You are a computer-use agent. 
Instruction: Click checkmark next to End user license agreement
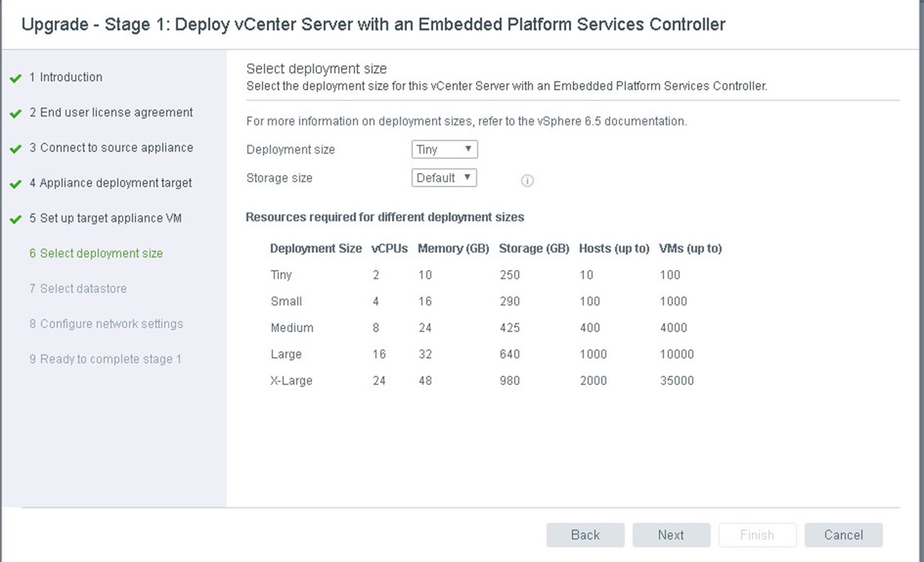click(x=16, y=113)
